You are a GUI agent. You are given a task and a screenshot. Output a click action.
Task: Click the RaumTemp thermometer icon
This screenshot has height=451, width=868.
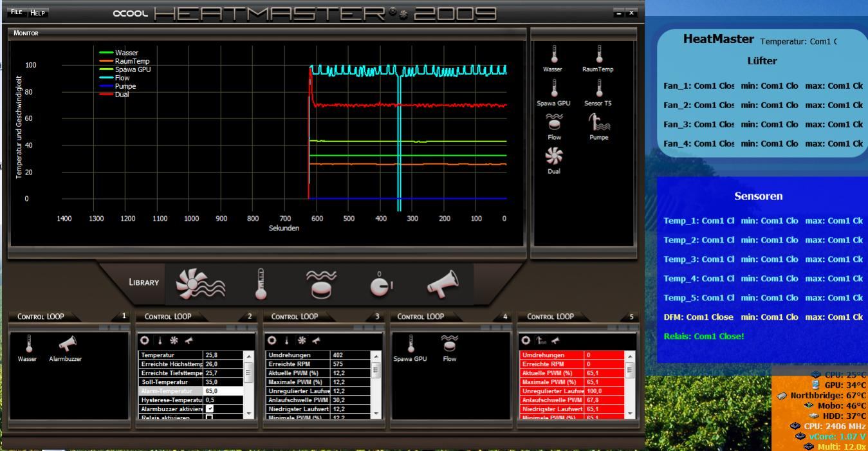click(598, 54)
